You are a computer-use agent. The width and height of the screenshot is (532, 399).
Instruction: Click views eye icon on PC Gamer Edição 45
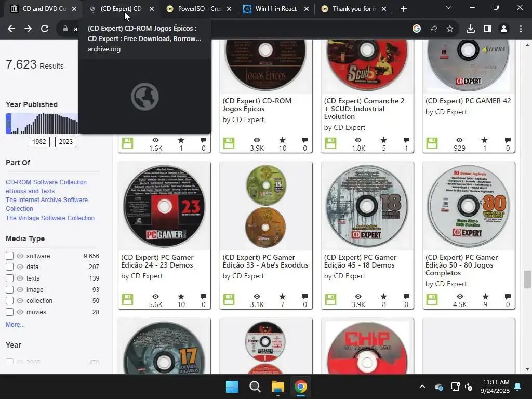pyautogui.click(x=358, y=296)
